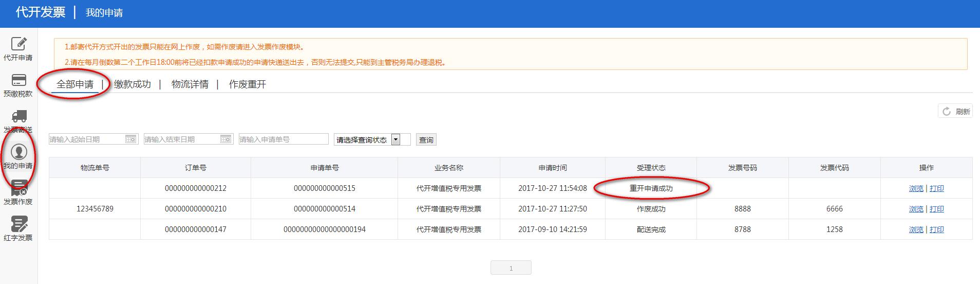The image size is (980, 284).
Task: Click application number 000000000000515
Action: [x=325, y=188]
